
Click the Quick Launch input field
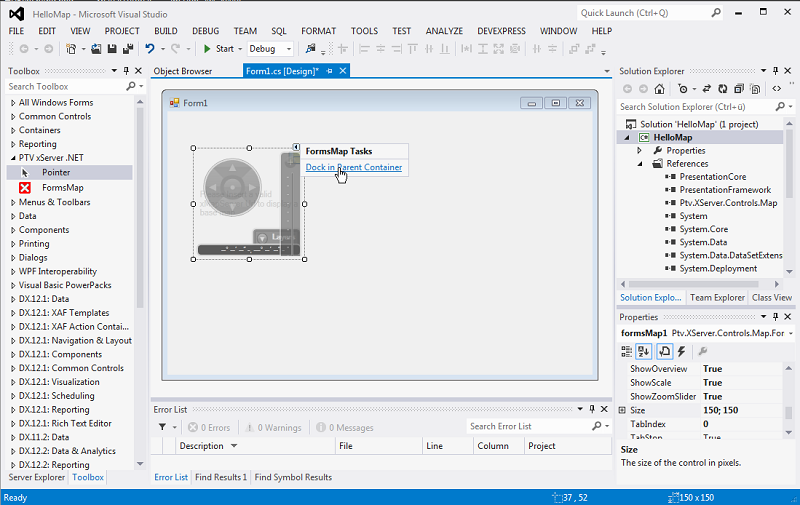click(x=644, y=13)
